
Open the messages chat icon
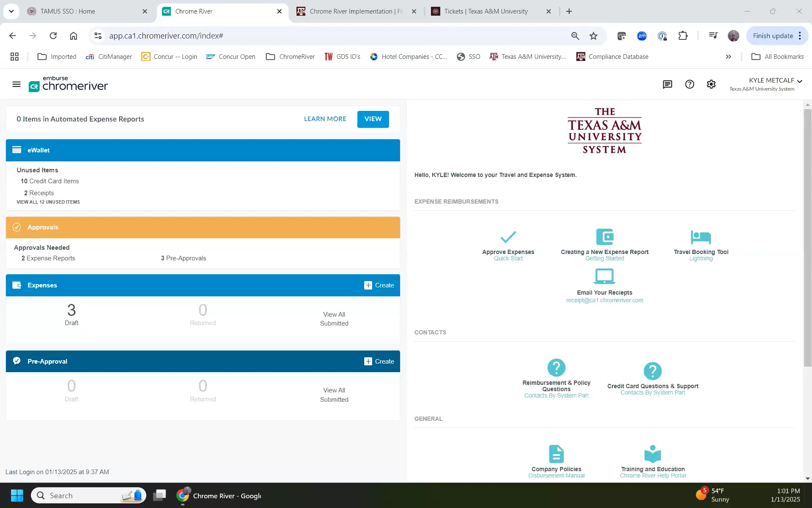(667, 85)
